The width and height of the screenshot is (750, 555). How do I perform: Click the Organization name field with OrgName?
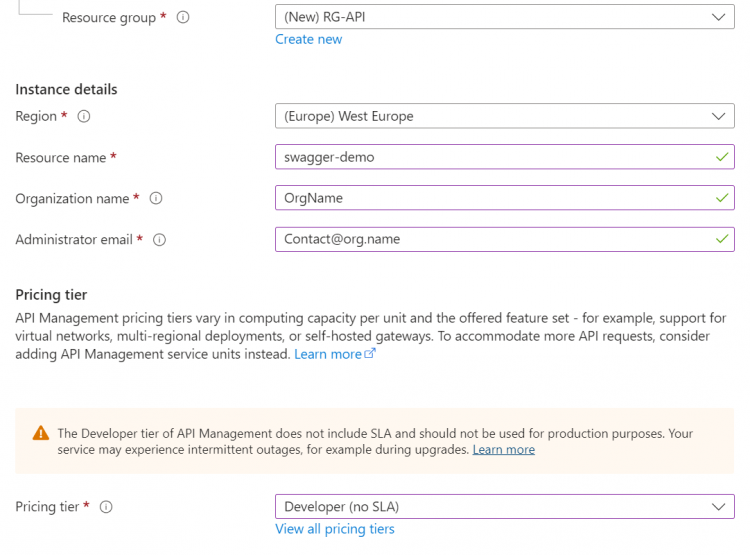point(505,198)
